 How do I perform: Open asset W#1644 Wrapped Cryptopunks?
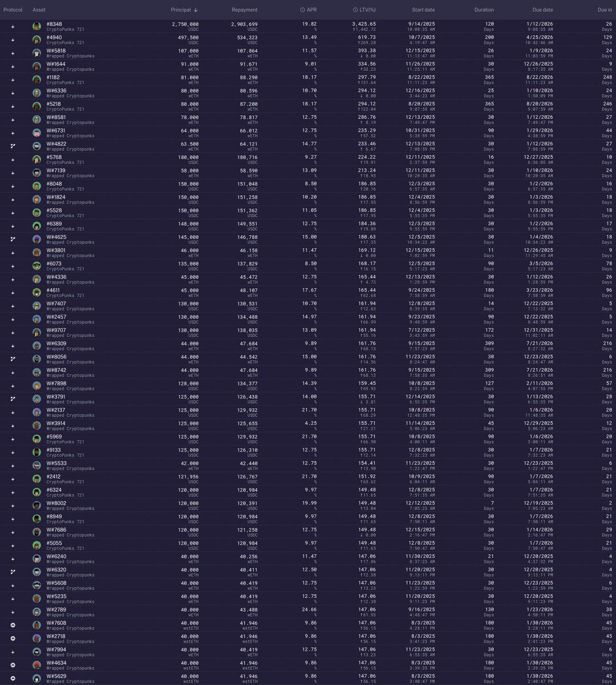pos(70,66)
